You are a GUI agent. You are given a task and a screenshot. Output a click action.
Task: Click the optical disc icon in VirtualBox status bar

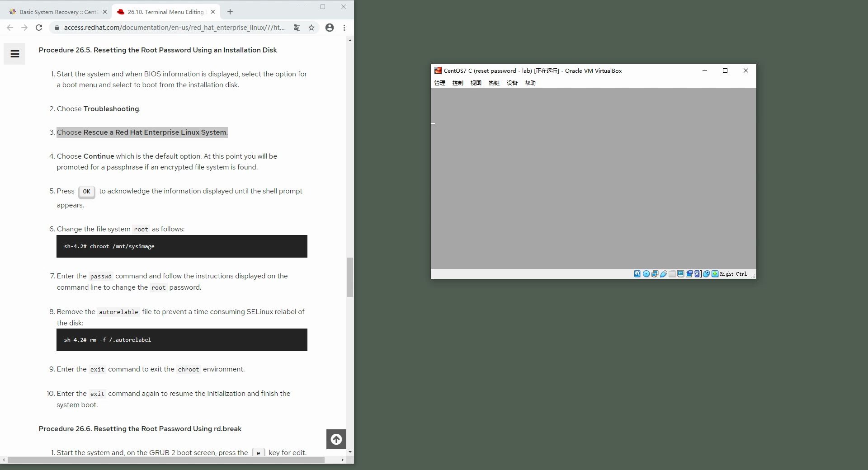point(646,274)
